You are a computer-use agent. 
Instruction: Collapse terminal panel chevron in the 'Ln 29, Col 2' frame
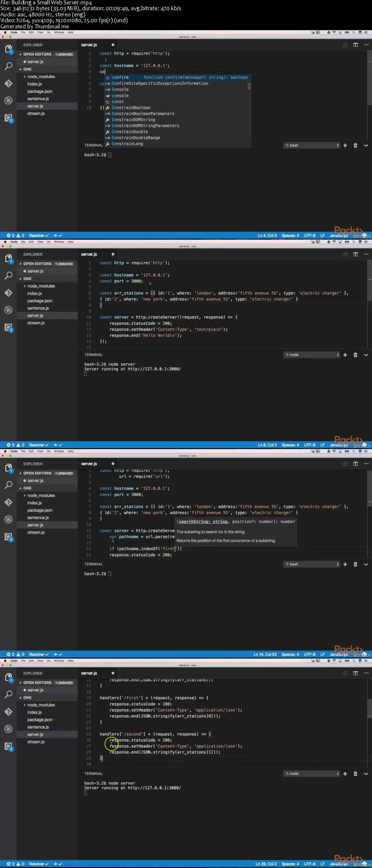pos(366,774)
